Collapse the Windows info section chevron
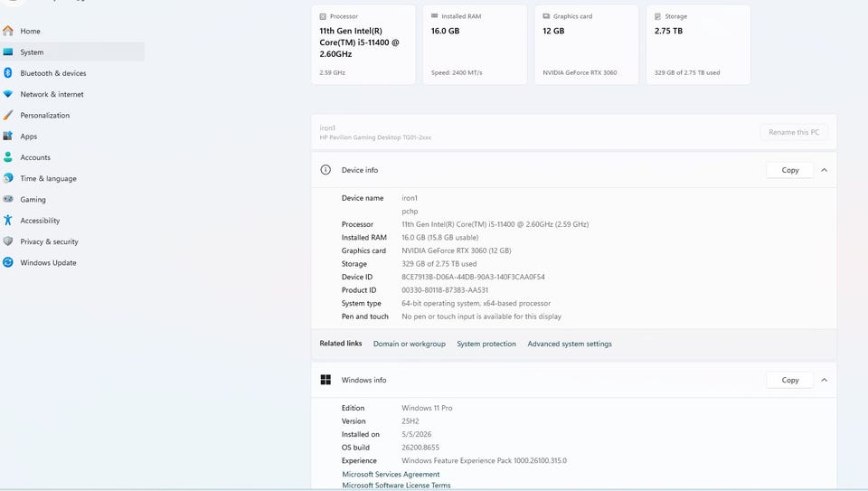Screen dimensions: 868x491 pyautogui.click(x=825, y=380)
